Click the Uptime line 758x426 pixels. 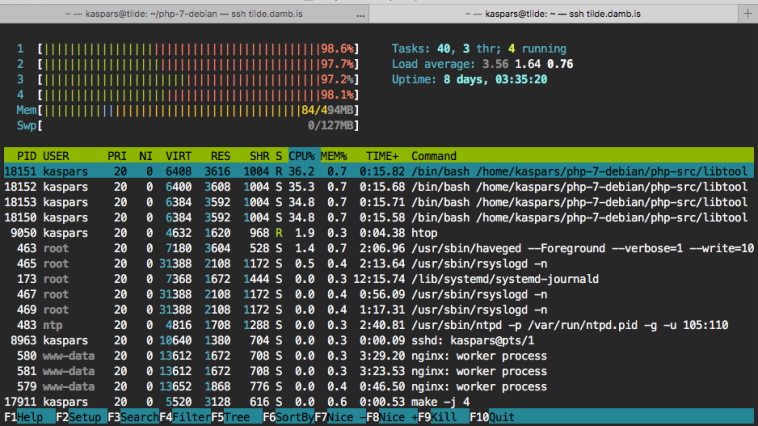click(x=469, y=80)
